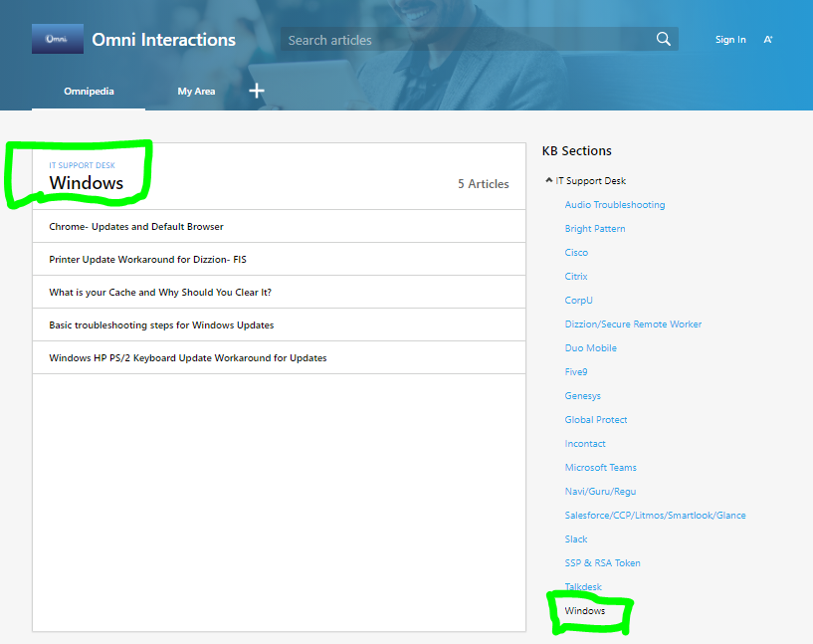Click the IT Support Desk tree label
Screen dimensions: 813x644
[x=590, y=180]
